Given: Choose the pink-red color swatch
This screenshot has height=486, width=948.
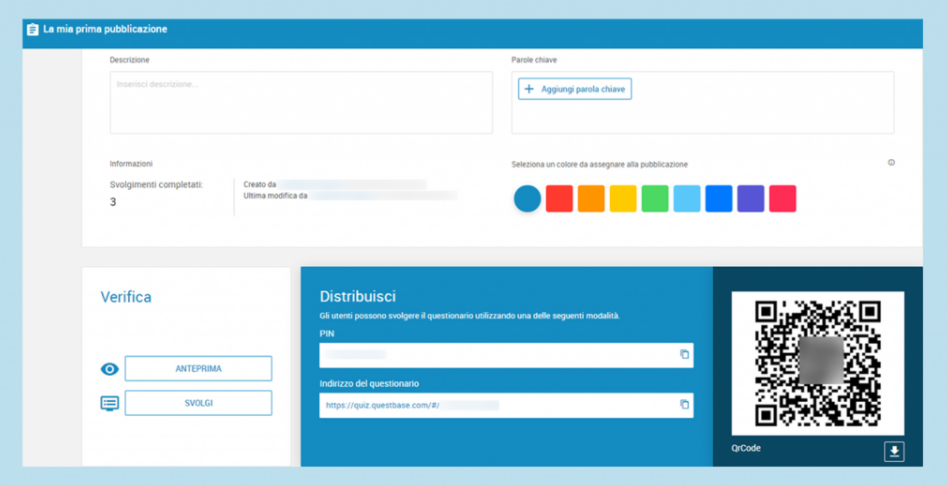Looking at the screenshot, I should [783, 198].
